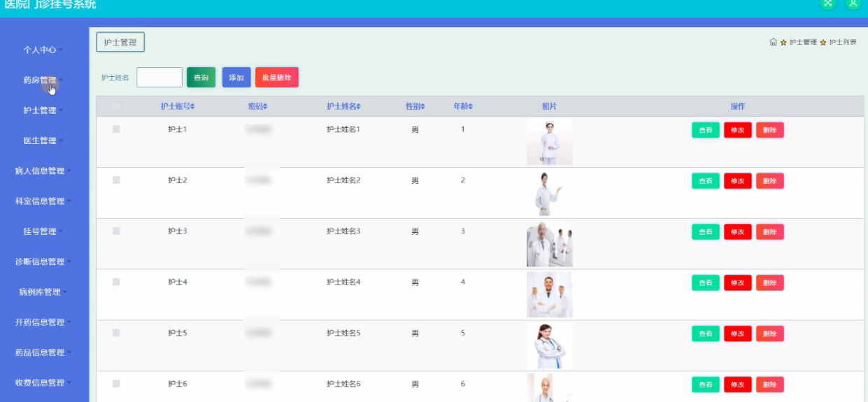Click the fullscreen icon in top bar
The image size is (868, 402).
pos(828,3)
